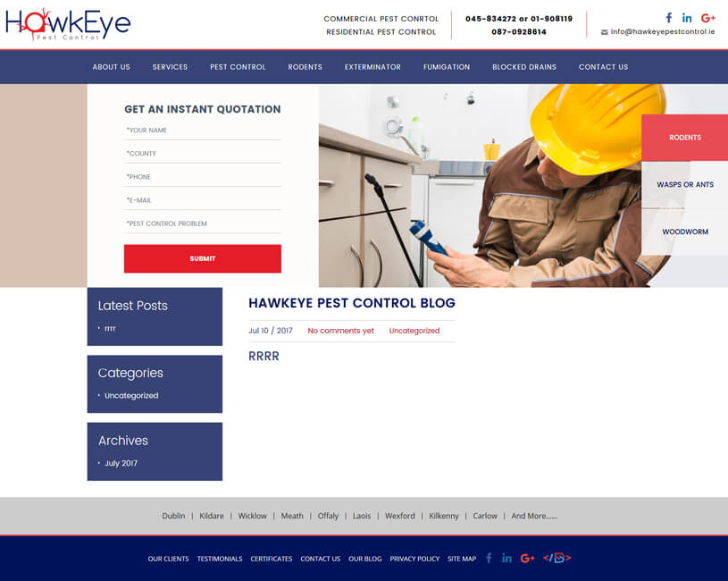Click the Facebook icon in header
The width and height of the screenshot is (728, 581).
pos(669,18)
